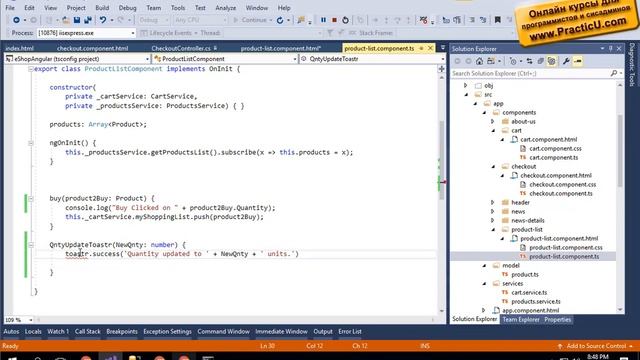Click the Solution Explorer vertical scrollbar
Viewport: 640px width, 360px height.
point(620,151)
